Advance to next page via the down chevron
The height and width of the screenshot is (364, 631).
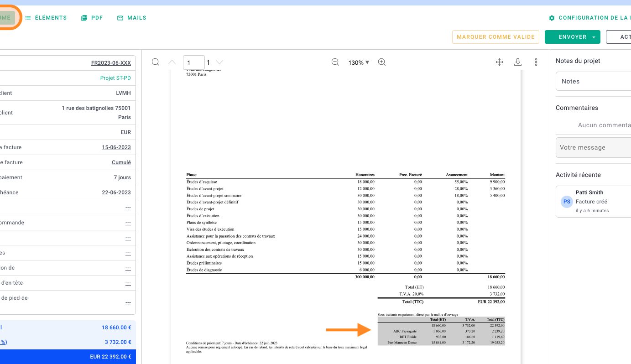219,62
